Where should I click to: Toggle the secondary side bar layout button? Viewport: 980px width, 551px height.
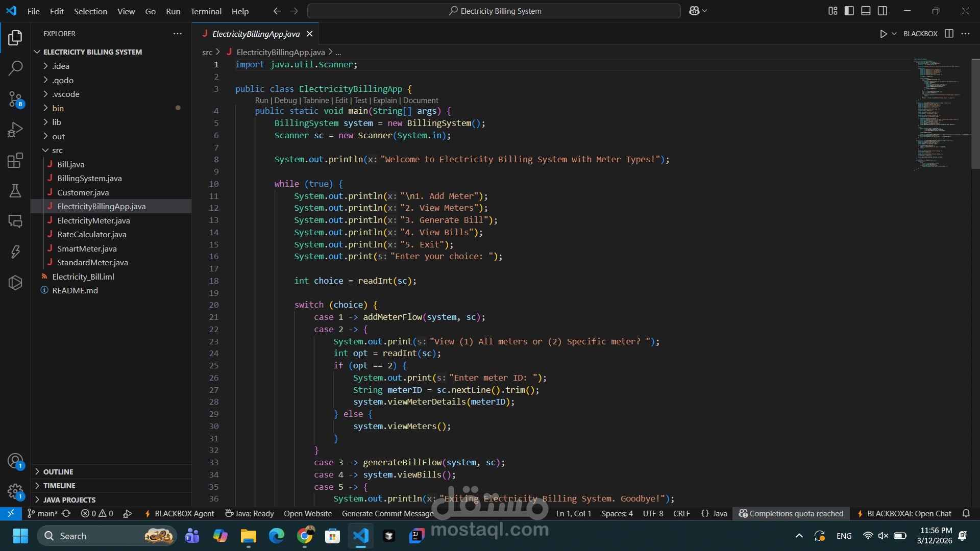[883, 11]
